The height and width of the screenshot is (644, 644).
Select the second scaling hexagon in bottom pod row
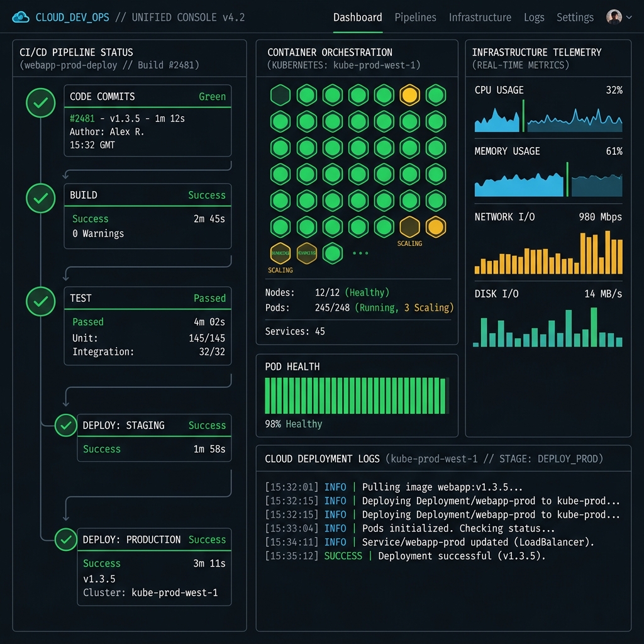[307, 253]
